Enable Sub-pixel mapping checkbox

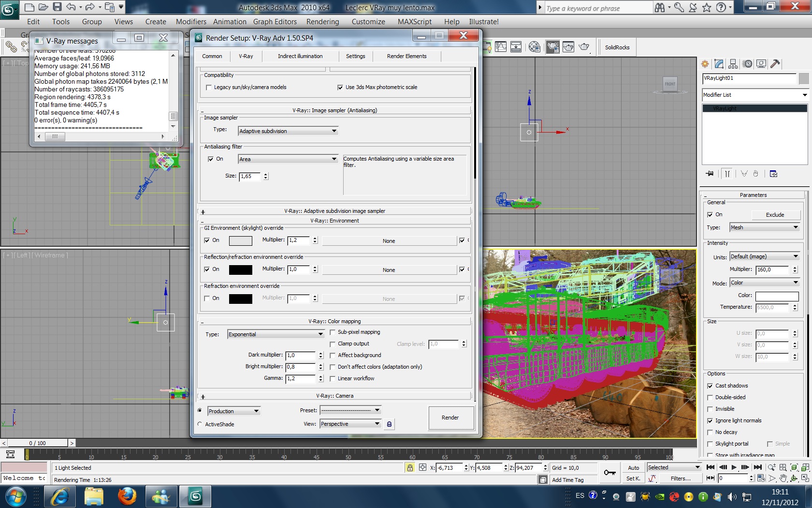(333, 332)
